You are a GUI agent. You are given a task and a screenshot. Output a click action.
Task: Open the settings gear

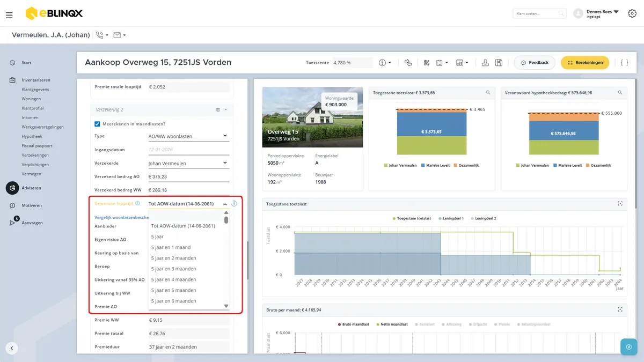coord(632,13)
